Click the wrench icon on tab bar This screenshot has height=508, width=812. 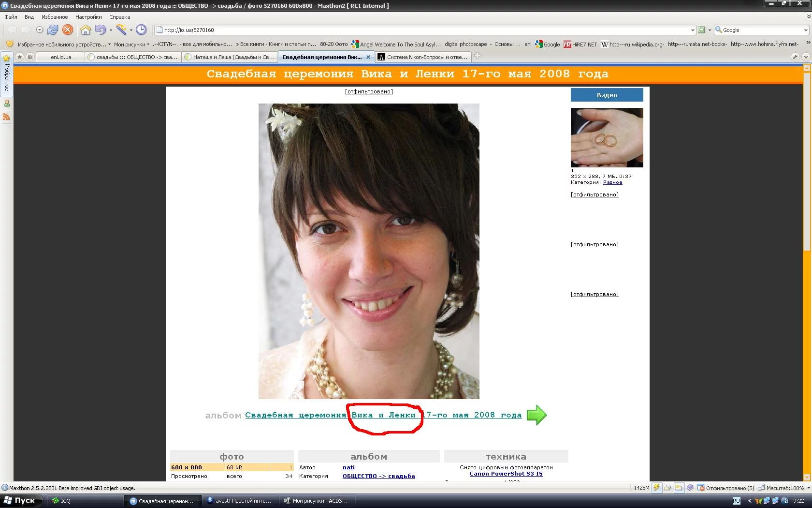pyautogui.click(x=795, y=57)
